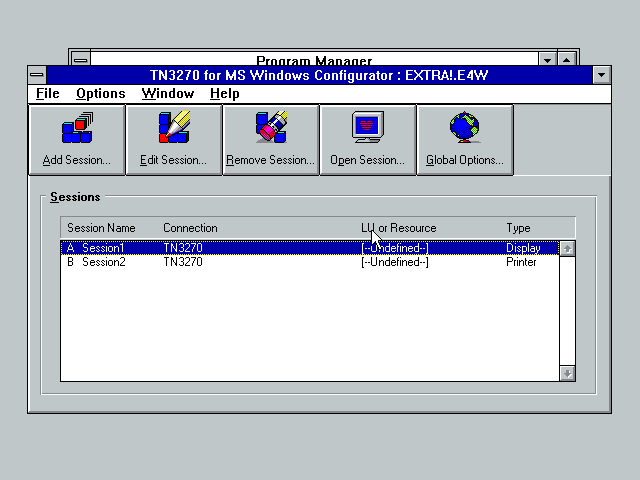The height and width of the screenshot is (480, 640).
Task: Click the Connection column header
Action: point(190,228)
